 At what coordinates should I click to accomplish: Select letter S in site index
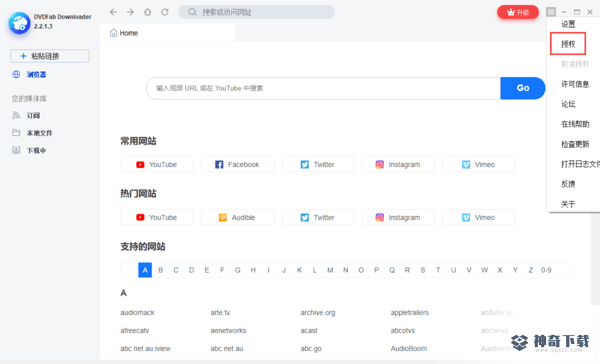pos(422,270)
